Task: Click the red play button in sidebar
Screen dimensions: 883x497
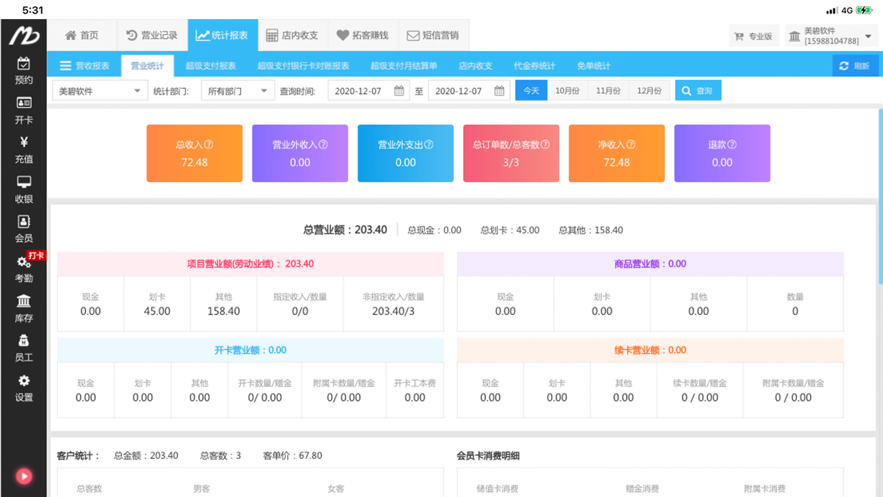Action: click(x=24, y=476)
